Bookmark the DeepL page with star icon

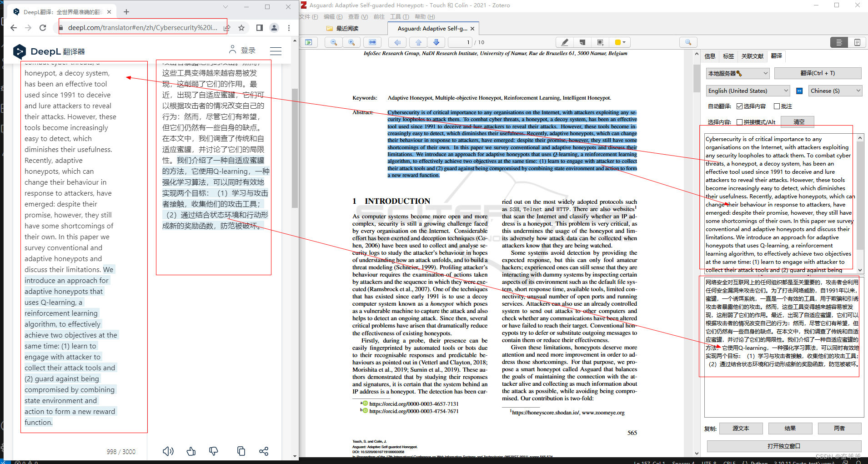241,28
